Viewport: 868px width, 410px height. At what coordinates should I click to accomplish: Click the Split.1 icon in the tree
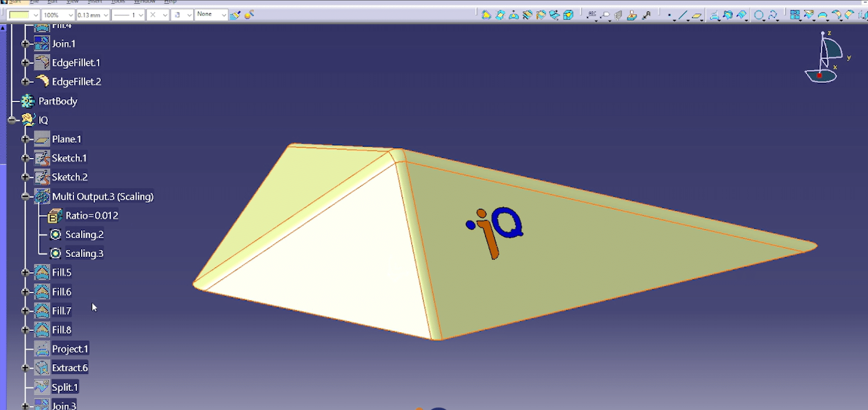[42, 387]
